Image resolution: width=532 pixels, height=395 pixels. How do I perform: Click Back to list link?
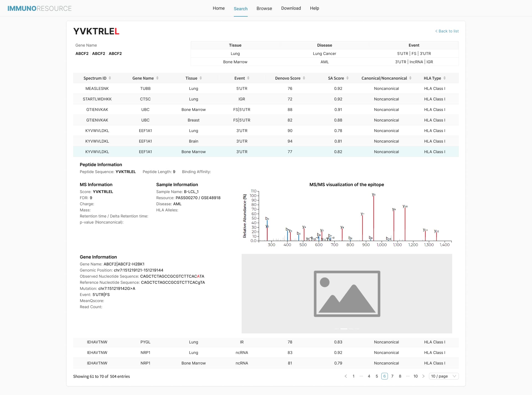pyautogui.click(x=447, y=31)
